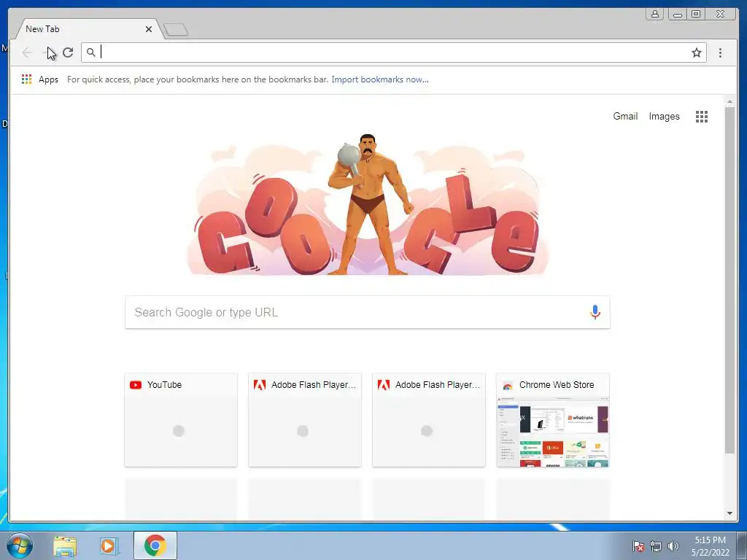Open the Chrome user profile button

point(655,14)
